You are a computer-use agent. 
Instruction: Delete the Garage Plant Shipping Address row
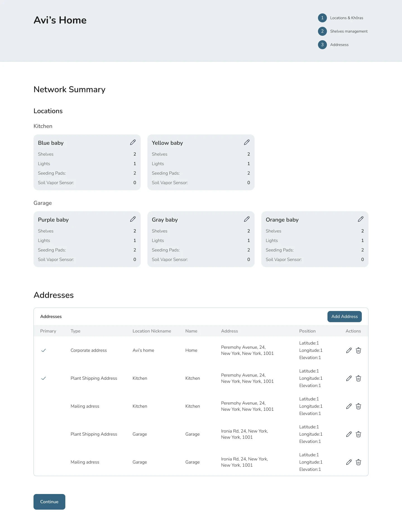tap(358, 434)
